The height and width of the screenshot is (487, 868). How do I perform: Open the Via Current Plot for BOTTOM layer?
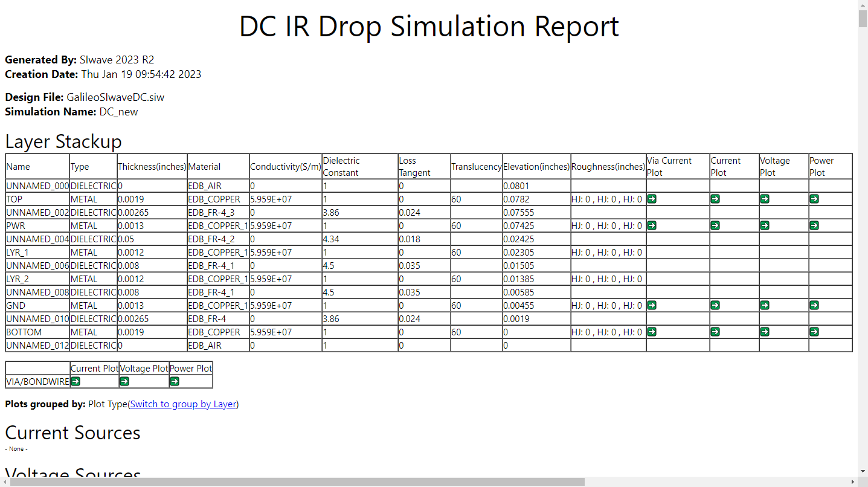coord(651,332)
